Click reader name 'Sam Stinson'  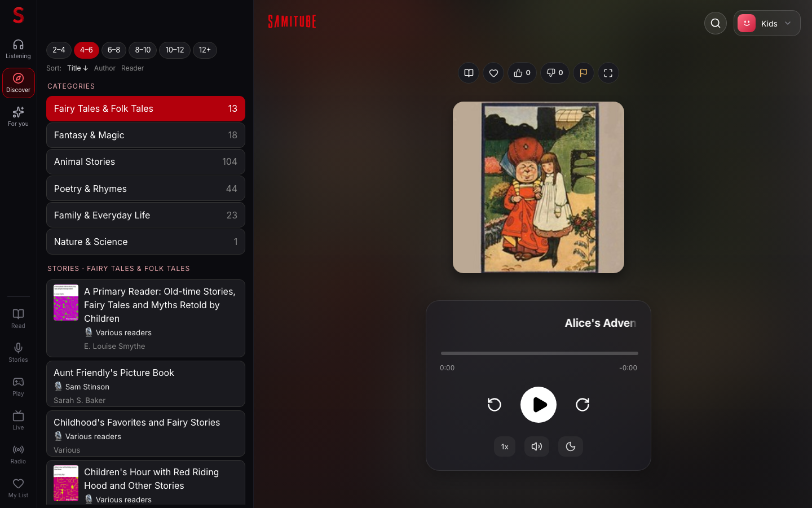pyautogui.click(x=87, y=387)
